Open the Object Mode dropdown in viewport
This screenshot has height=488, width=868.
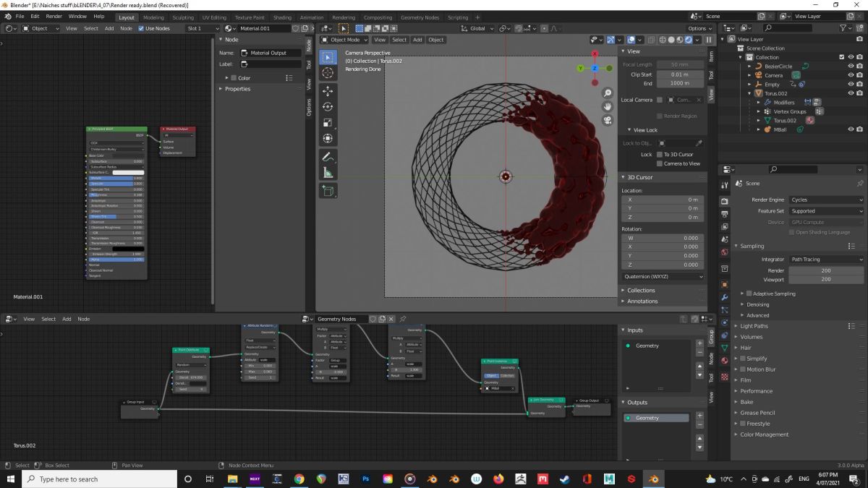pyautogui.click(x=344, y=40)
